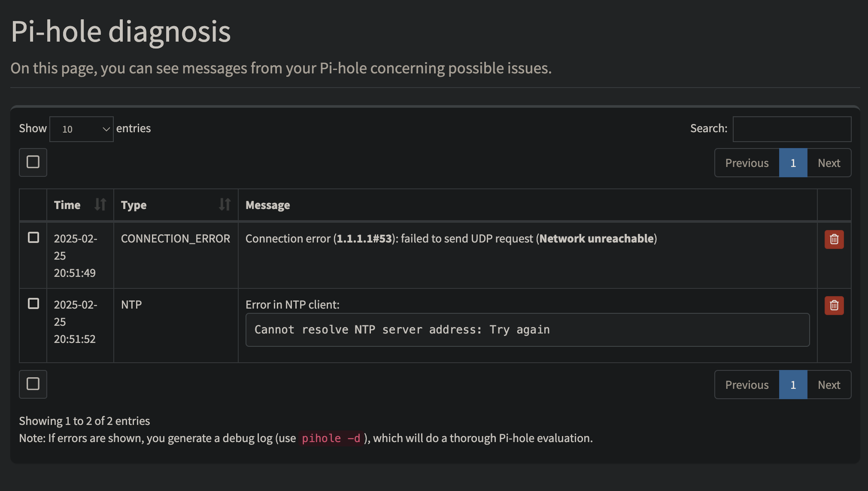Viewport: 868px width, 491px height.
Task: Delete the CONNECTION_ERROR message with trash icon
Action: click(834, 239)
